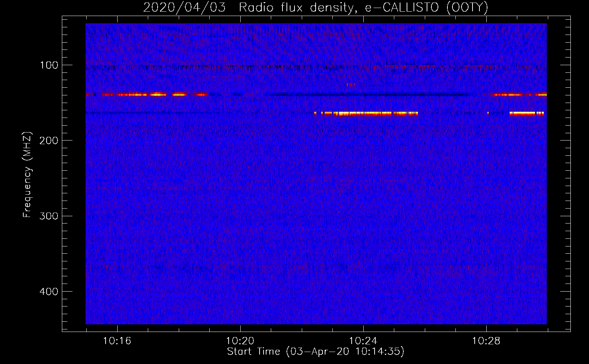Screen dimensions: 589x364
Task: Click the 200 frequency tick label
Action: click(x=49, y=141)
